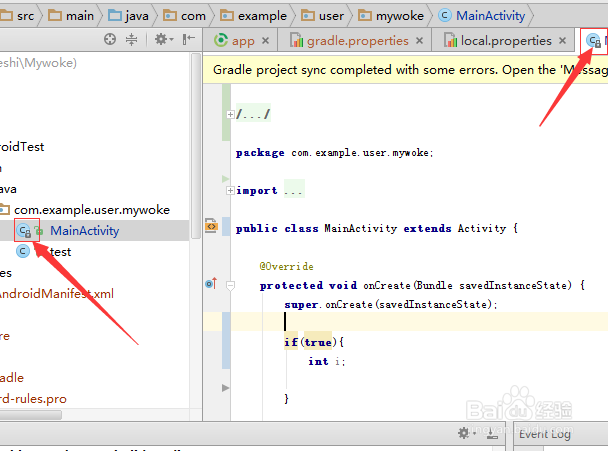The width and height of the screenshot is (608, 451).
Task: Click the mywoke breadcrumb package
Action: click(x=391, y=16)
